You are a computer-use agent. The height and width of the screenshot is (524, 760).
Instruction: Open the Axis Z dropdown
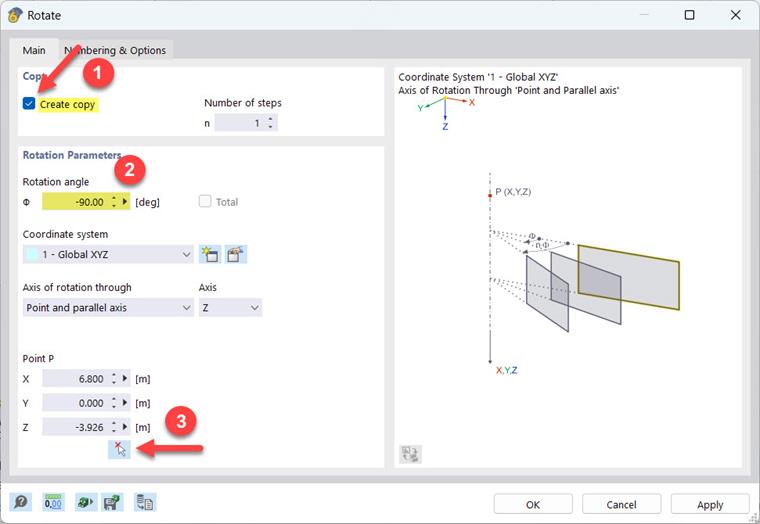230,308
